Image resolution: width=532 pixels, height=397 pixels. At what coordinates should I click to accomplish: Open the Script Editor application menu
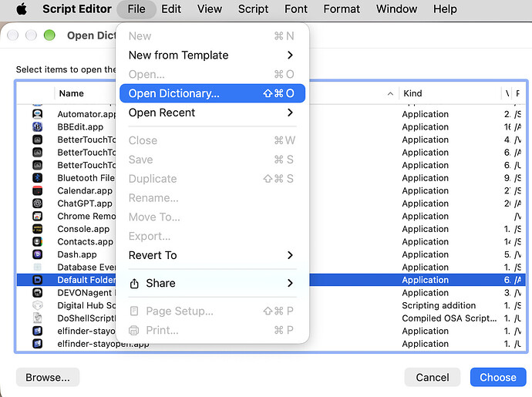(x=77, y=8)
